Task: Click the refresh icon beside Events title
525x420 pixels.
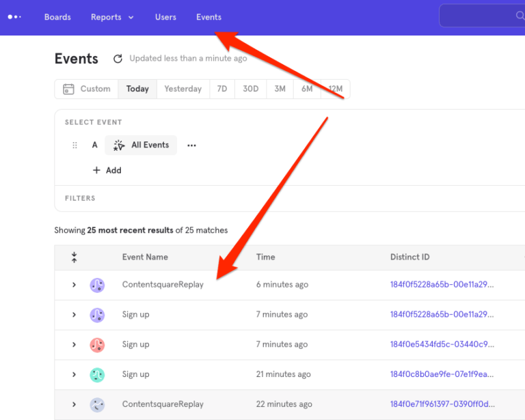Action: click(118, 59)
